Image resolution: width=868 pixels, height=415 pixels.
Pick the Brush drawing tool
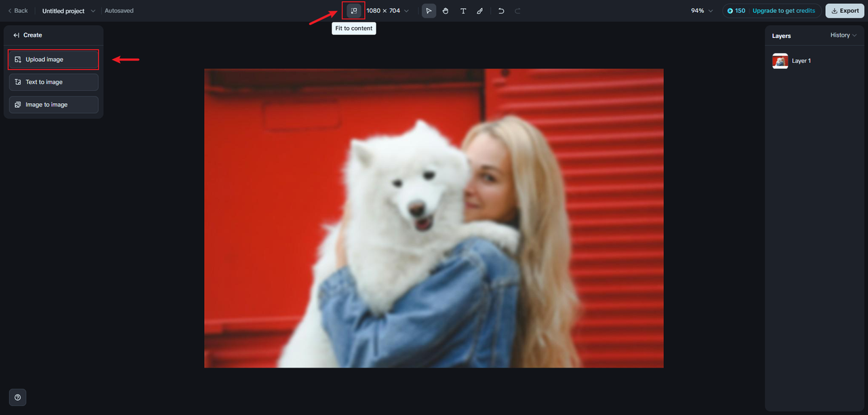480,11
